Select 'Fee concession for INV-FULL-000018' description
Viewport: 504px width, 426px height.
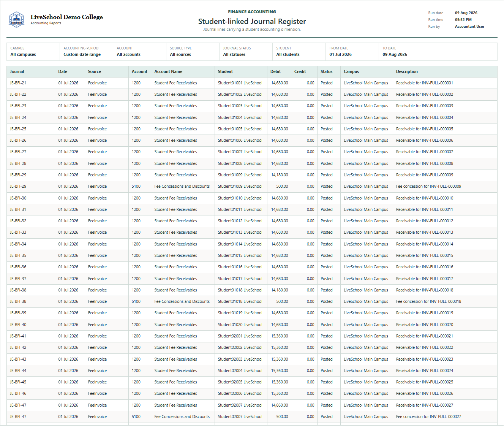pos(429,301)
